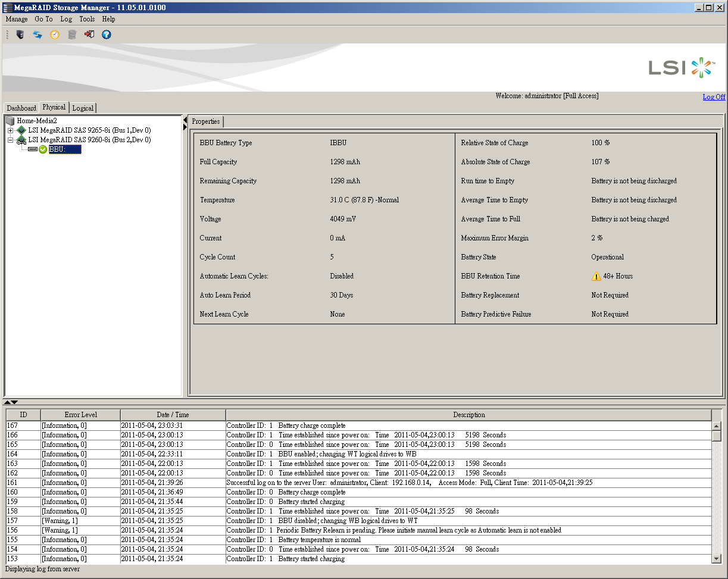The image size is (728, 579).
Task: Select log entry 159 Battery started charging
Action: pos(359,502)
